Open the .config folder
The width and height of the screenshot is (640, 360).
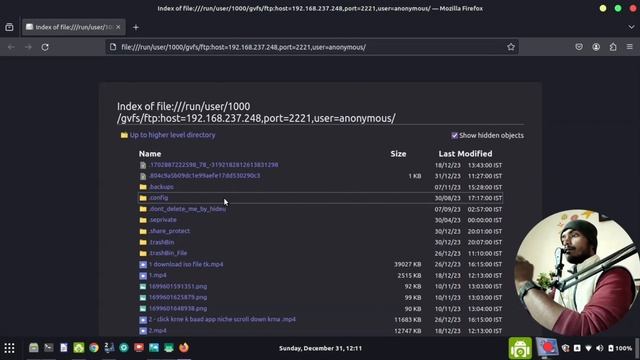[158, 198]
